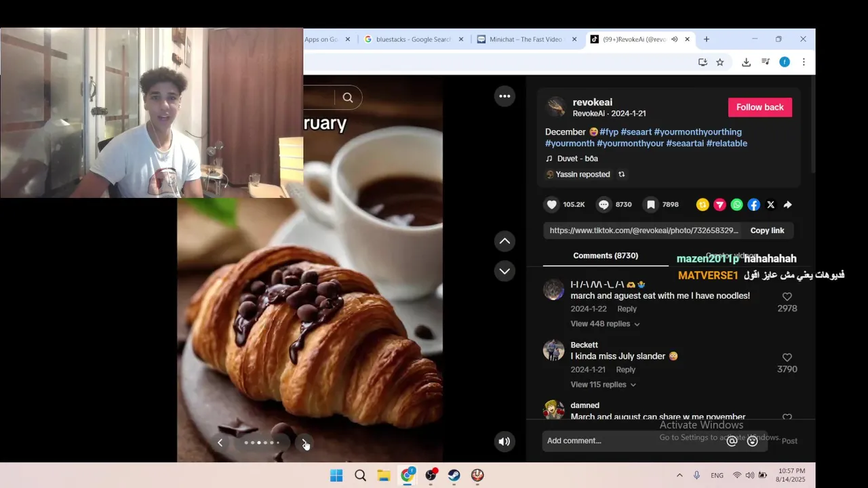Image resolution: width=868 pixels, height=488 pixels.
Task: Open comments via the speech bubble icon
Action: point(604,205)
